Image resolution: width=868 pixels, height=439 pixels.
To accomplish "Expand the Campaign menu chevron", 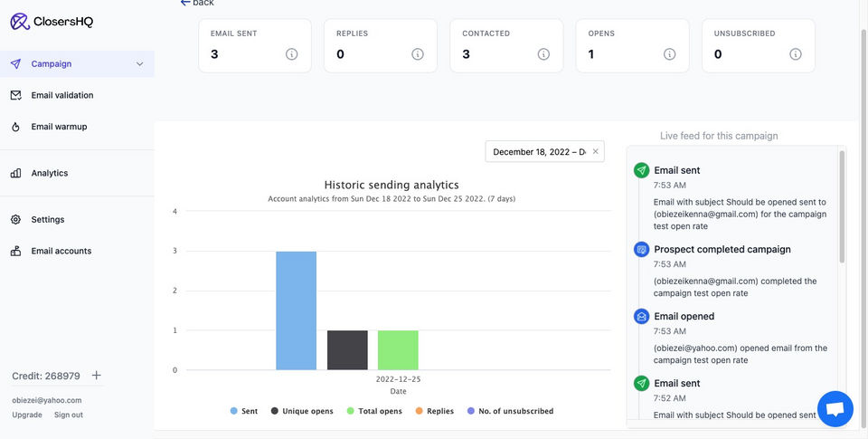I will 139,63.
